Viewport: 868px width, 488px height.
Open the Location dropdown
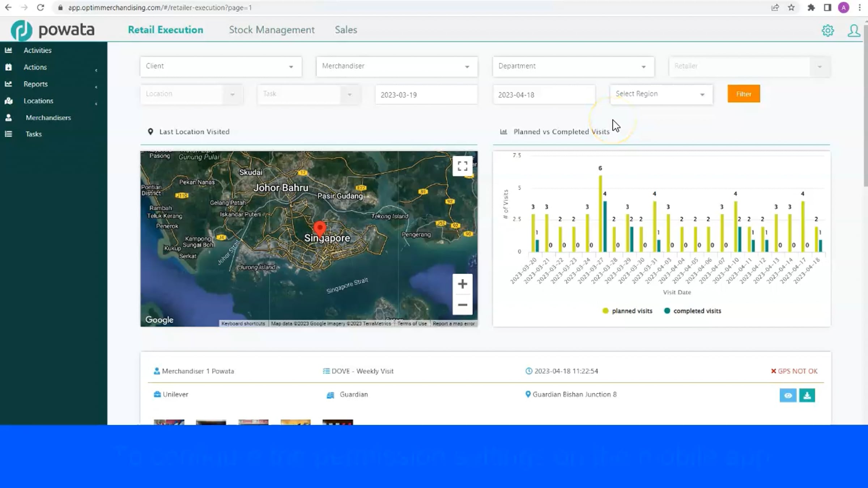pos(191,94)
